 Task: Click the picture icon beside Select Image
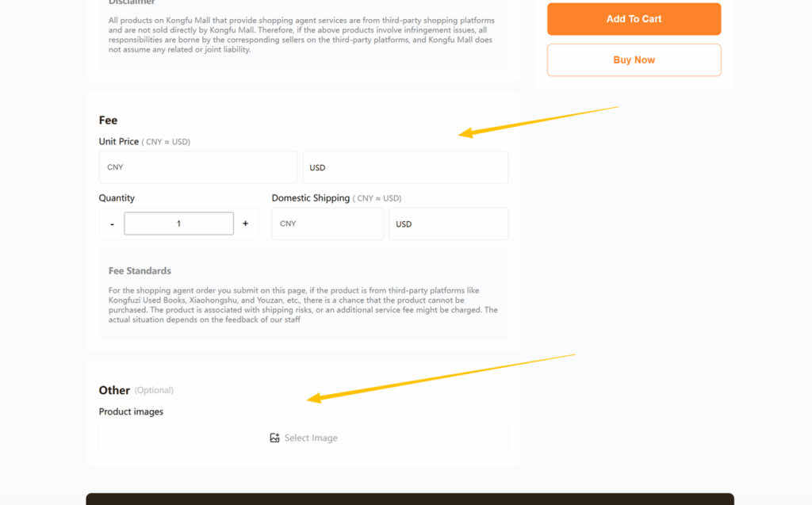[274, 438]
